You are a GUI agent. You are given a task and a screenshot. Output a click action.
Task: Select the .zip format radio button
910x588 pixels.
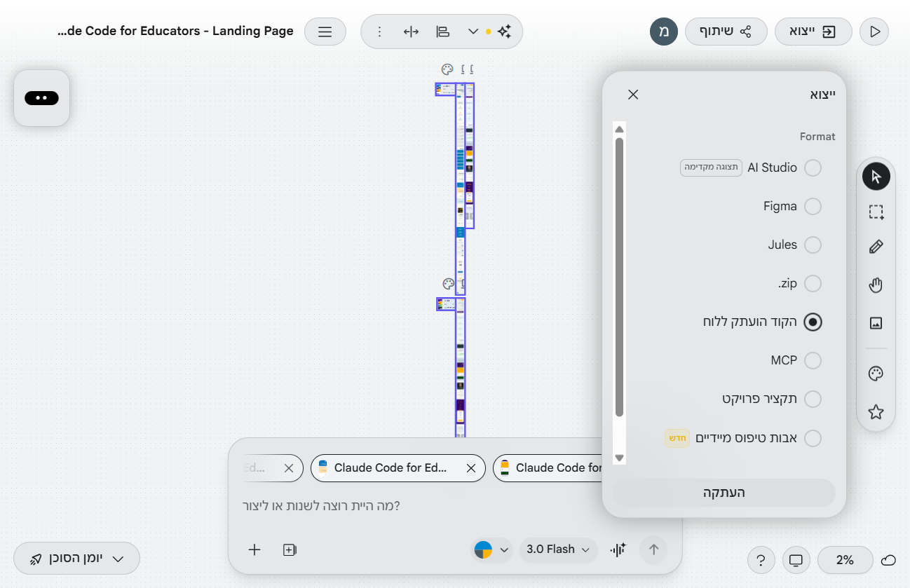813,284
